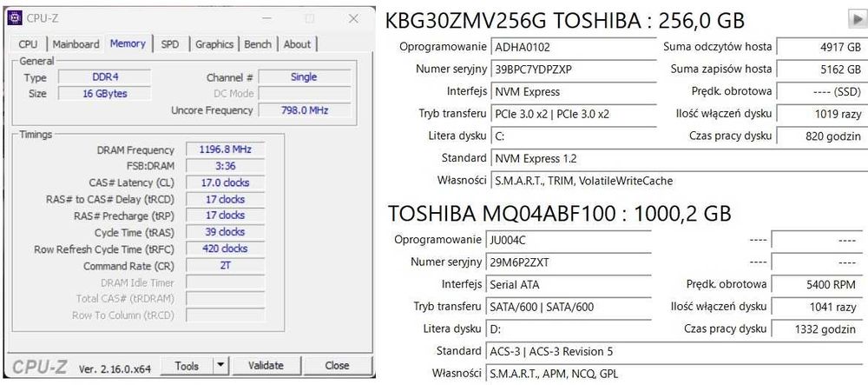This screenshot has height=385, width=868.
Task: Click firmware value JU004C
Action: point(569,241)
